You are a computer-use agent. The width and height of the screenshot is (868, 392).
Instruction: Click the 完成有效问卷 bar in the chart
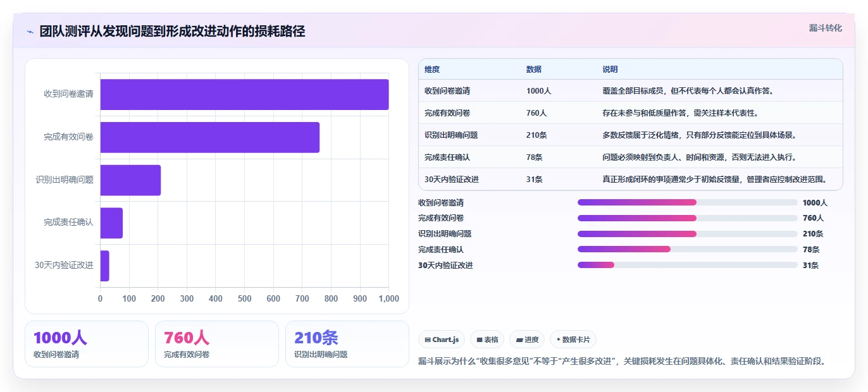210,137
